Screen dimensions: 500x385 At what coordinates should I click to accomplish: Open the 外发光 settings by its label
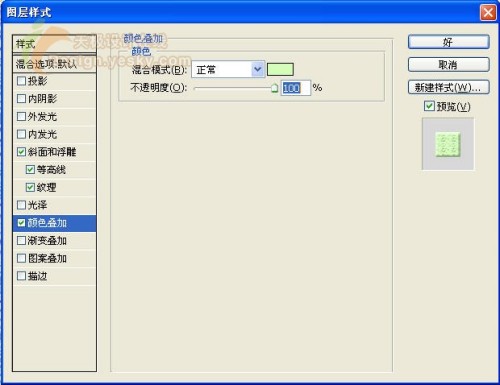point(42,116)
